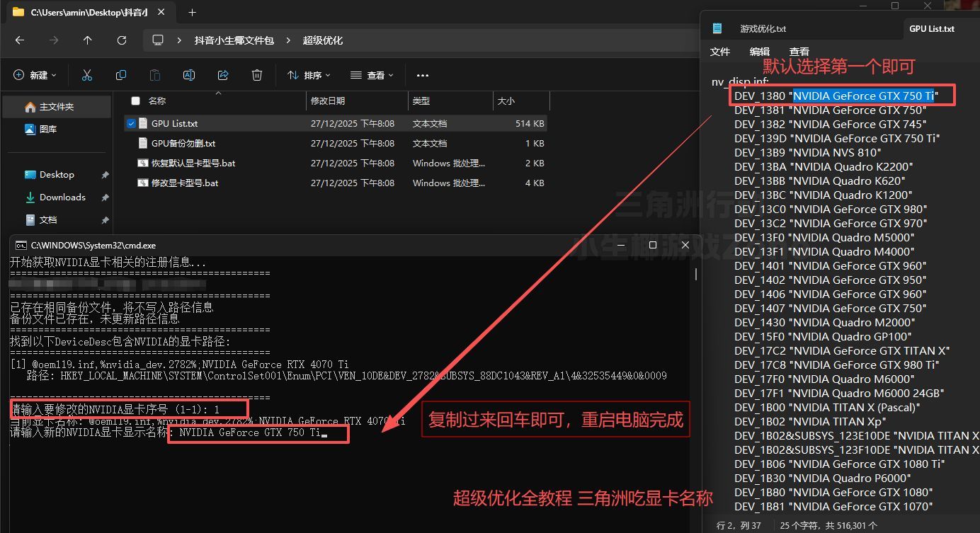Select 恢复默认显卡型号.bat file name
The image size is (980, 533).
coord(193,163)
